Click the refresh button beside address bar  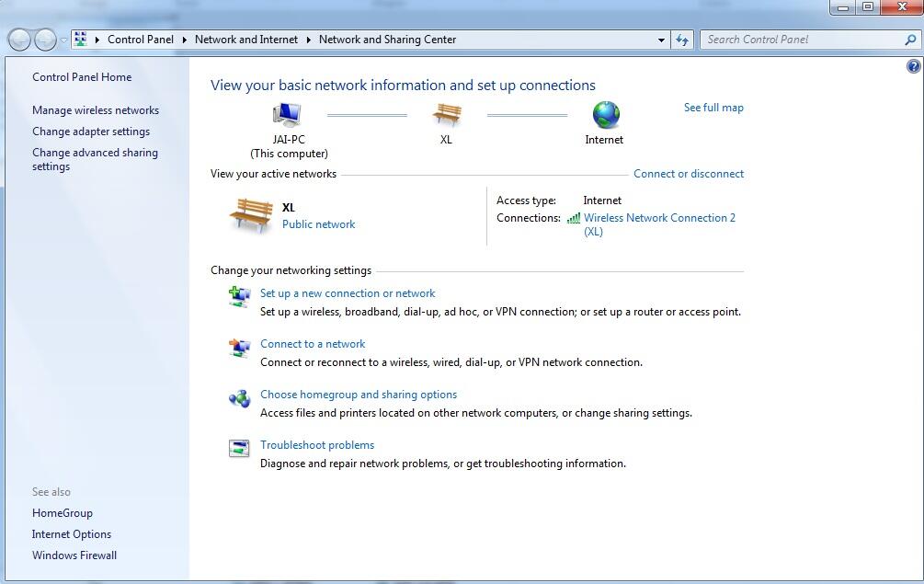(x=682, y=40)
